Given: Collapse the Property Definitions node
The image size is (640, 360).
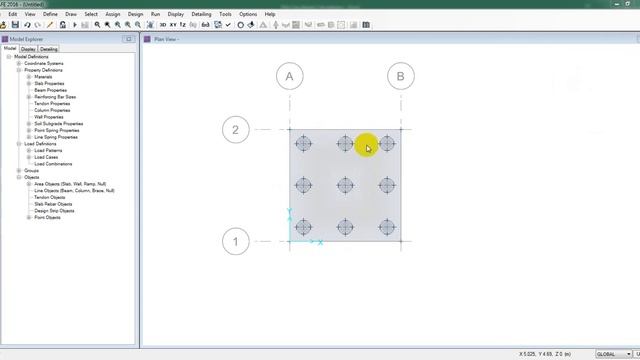Looking at the screenshot, I should (19, 70).
